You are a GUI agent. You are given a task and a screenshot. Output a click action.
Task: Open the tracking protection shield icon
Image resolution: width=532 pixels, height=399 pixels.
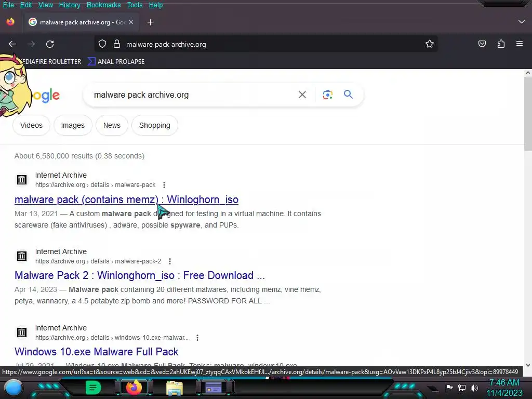pyautogui.click(x=102, y=44)
